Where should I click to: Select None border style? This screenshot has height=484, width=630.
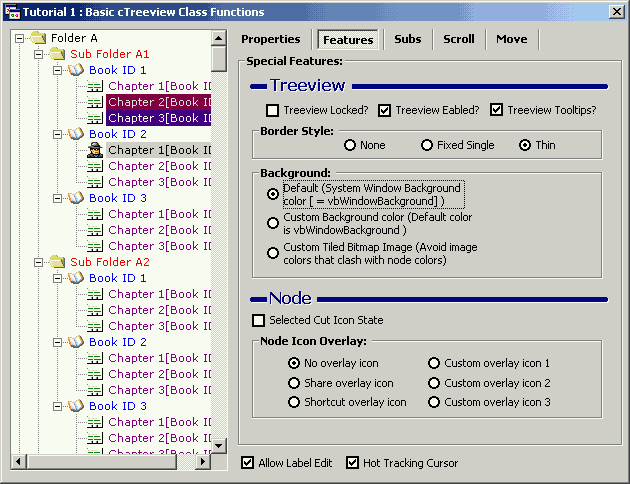350,145
